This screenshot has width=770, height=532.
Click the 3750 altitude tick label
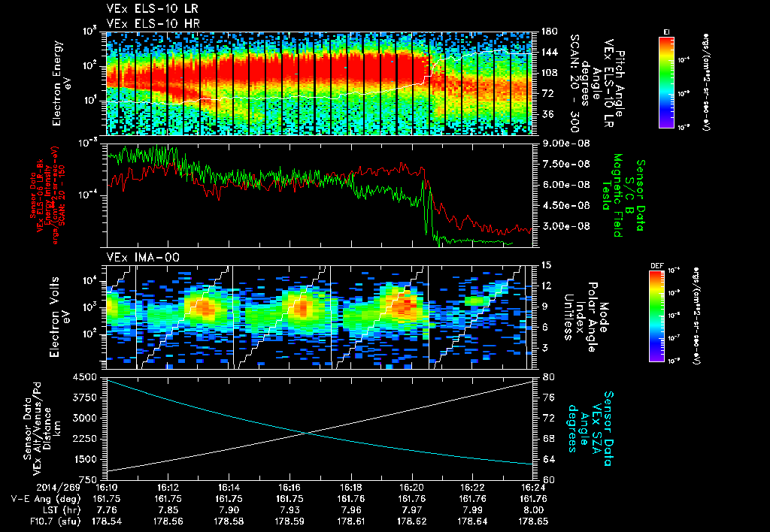coord(84,397)
